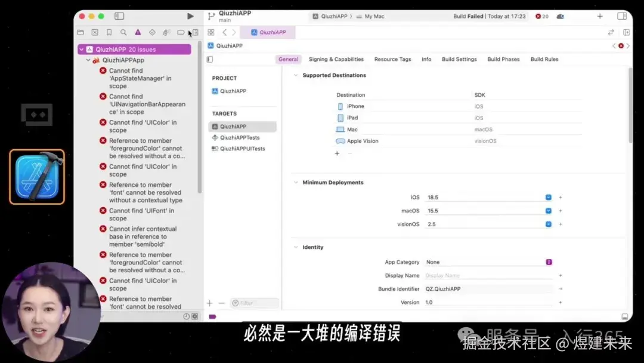Viewport: 644px width, 363px height.
Task: Open the Project navigator folder icon
Action: coord(80,32)
